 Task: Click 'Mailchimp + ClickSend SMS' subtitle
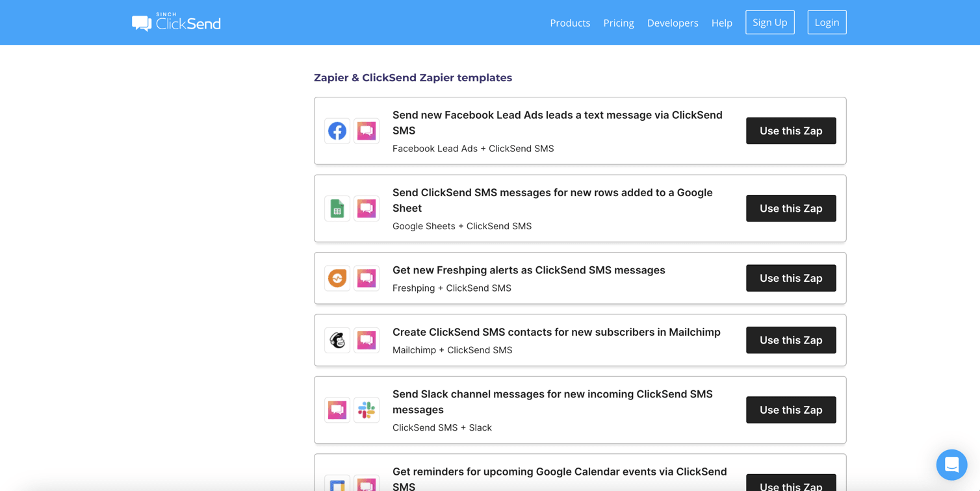coord(452,350)
